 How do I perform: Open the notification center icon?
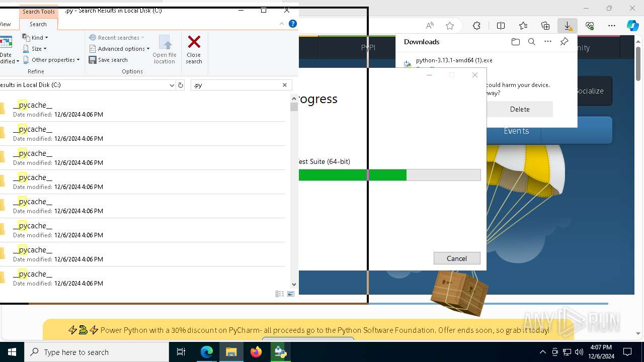tap(627, 352)
